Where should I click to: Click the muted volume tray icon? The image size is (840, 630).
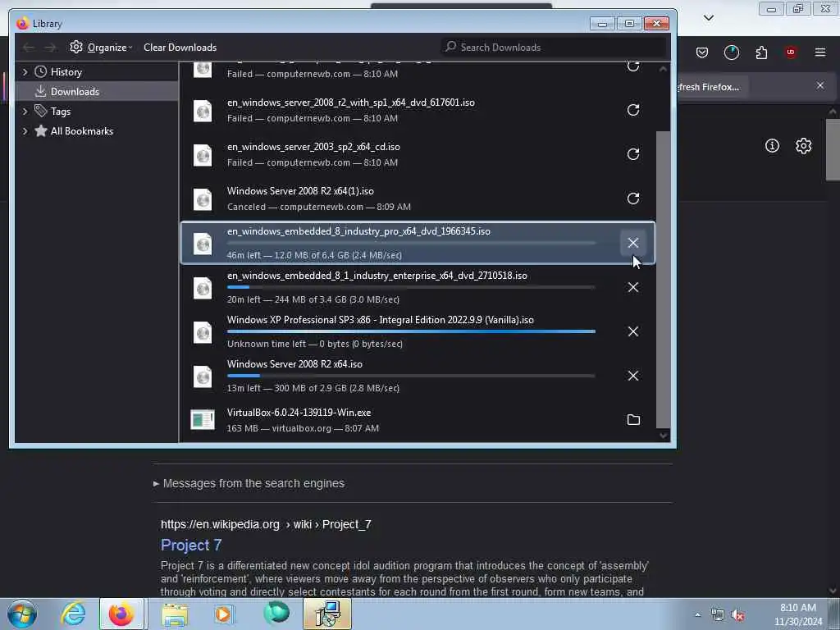pos(738,615)
